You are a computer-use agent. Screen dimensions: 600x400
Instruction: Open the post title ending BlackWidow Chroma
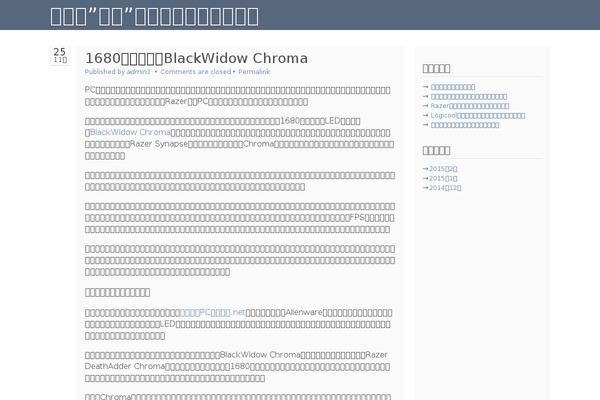[196, 58]
